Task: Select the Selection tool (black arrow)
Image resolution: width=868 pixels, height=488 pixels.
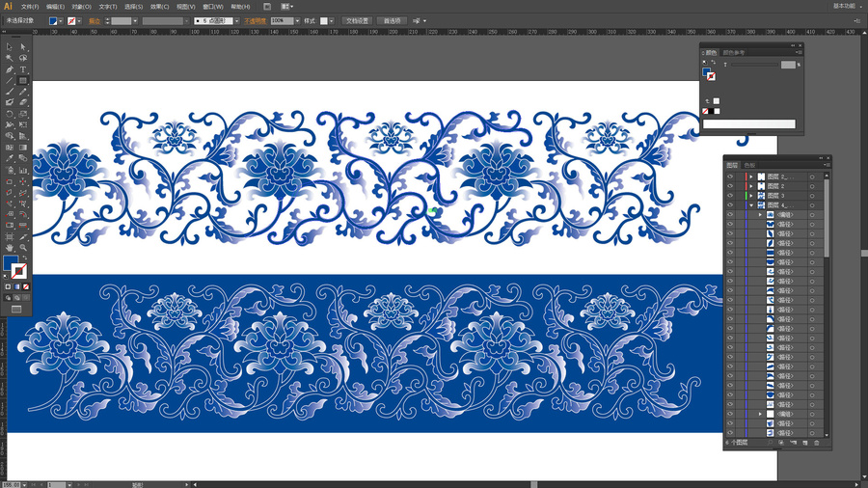Action: click(10, 47)
